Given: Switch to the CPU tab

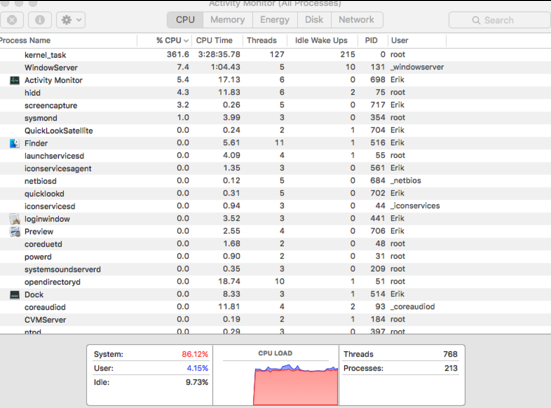Looking at the screenshot, I should [x=185, y=20].
